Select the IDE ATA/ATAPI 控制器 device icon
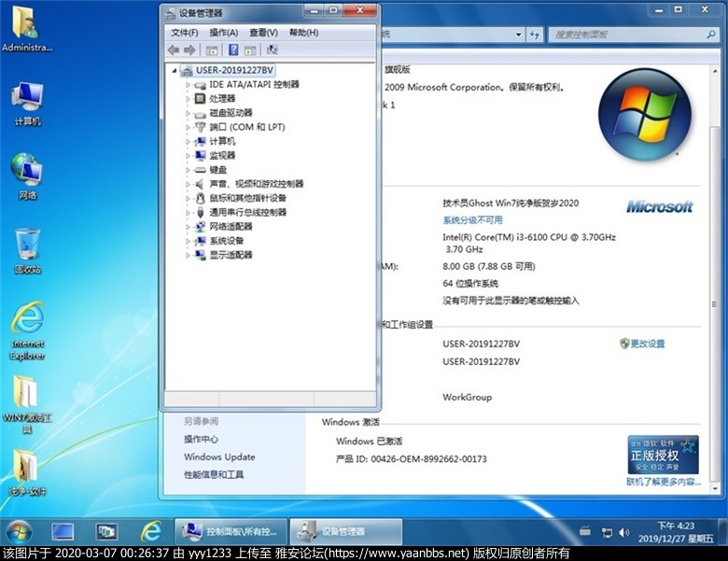Image resolution: width=728 pixels, height=561 pixels. coord(200,85)
